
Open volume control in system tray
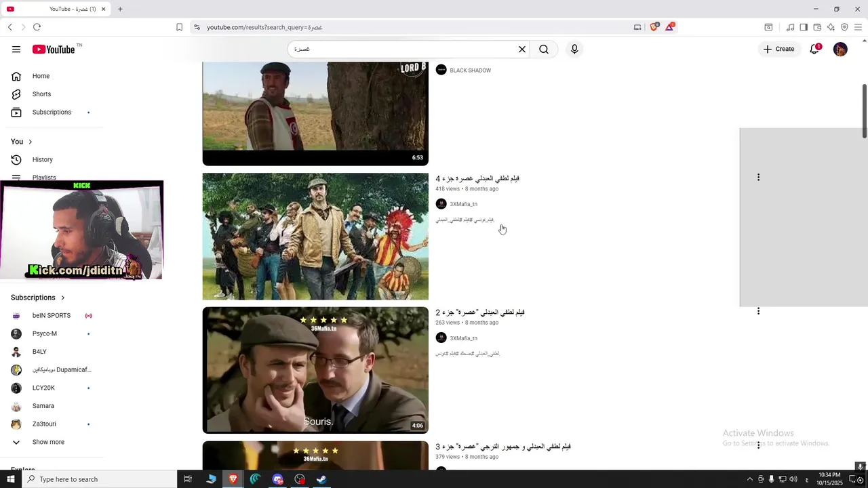[x=793, y=479]
